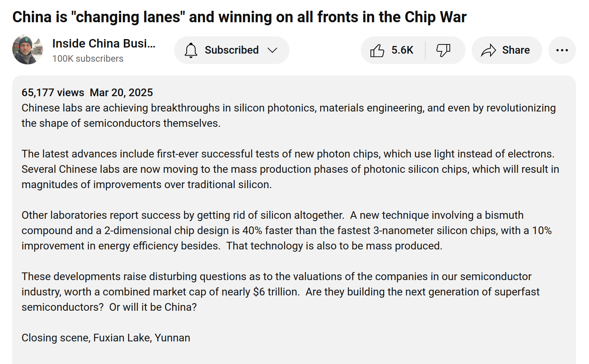Click the Mar 20, 2025 upload date
This screenshot has width=589, height=364.
[121, 93]
